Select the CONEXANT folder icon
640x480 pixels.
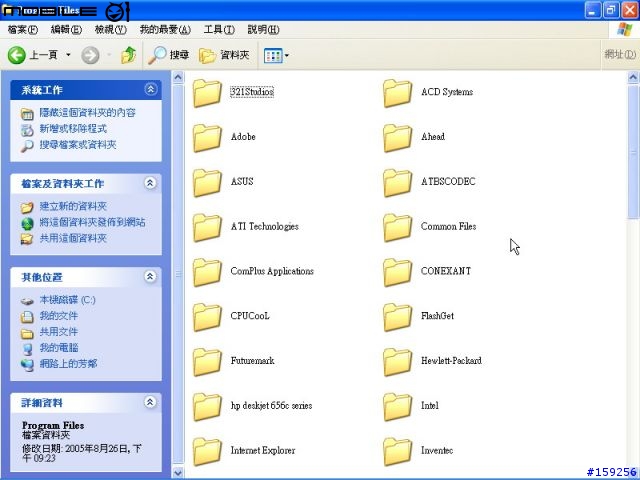(397, 272)
